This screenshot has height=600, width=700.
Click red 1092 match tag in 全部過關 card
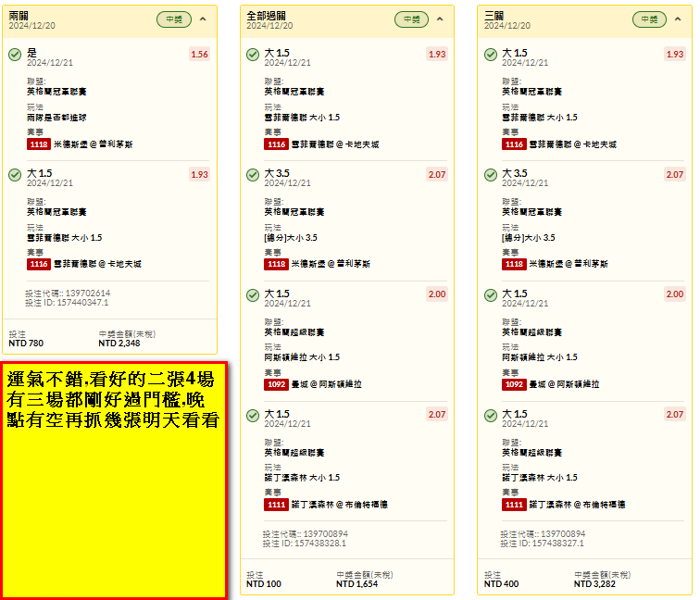pos(276,384)
